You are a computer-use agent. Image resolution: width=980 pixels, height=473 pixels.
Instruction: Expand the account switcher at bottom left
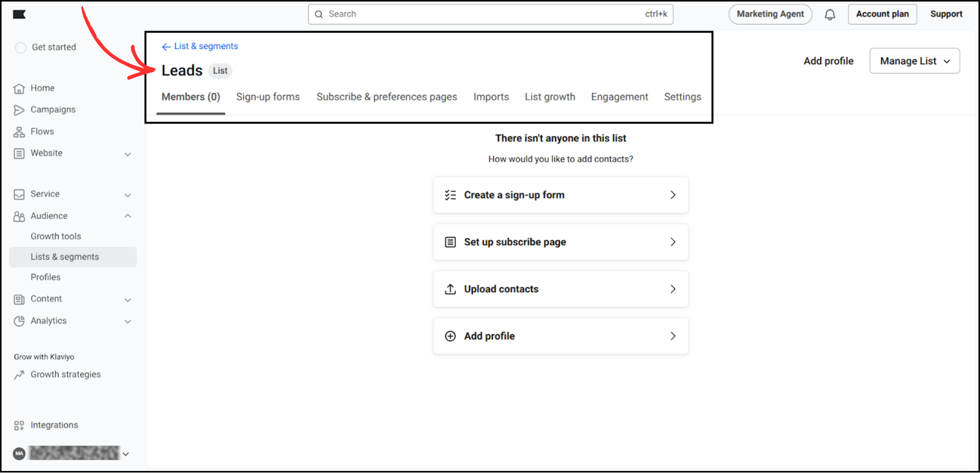[x=126, y=453]
